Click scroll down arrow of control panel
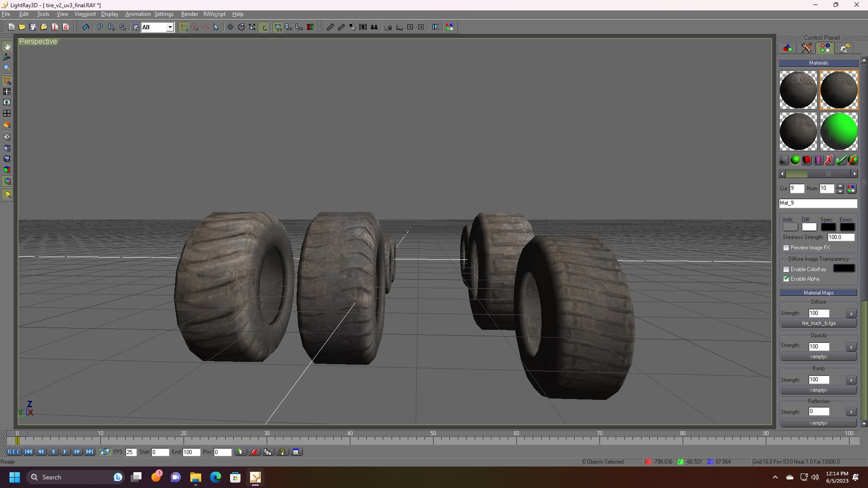868x488 pixels. tap(864, 424)
